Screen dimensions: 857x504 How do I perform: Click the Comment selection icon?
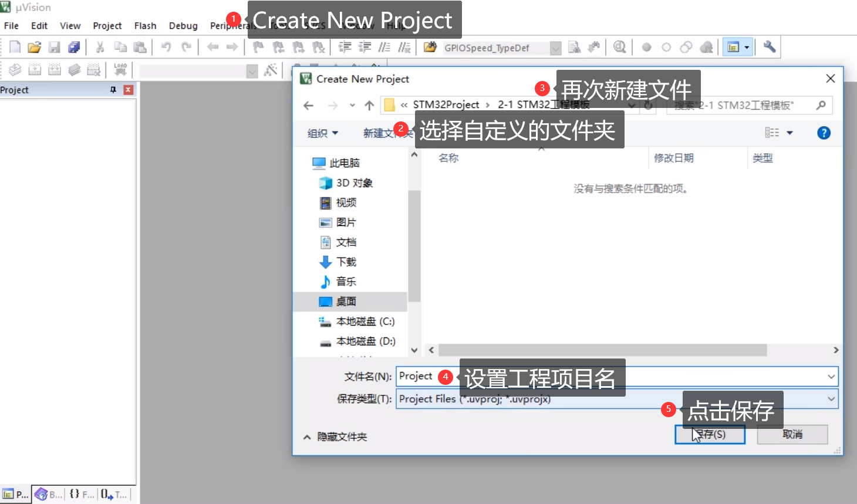coord(384,48)
